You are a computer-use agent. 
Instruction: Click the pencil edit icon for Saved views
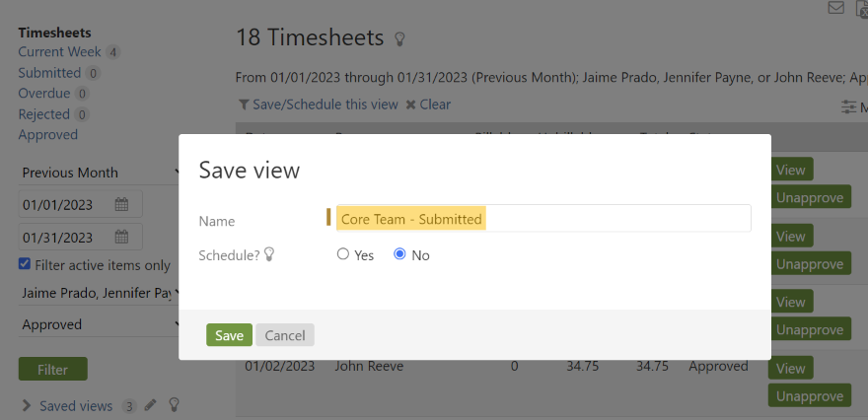click(151, 405)
